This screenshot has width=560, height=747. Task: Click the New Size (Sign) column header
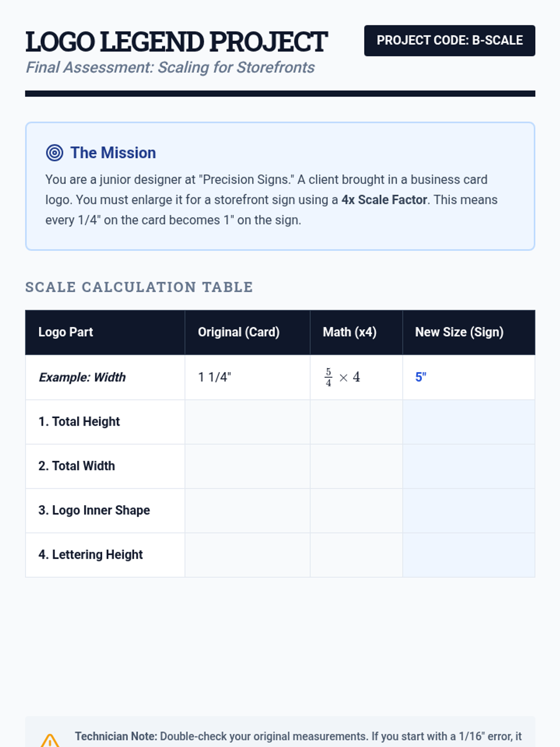[x=469, y=332]
